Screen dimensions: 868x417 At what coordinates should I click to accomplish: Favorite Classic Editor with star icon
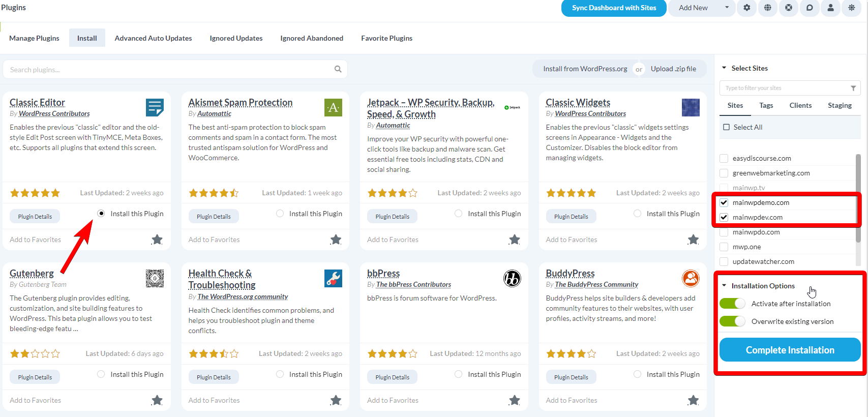(157, 240)
